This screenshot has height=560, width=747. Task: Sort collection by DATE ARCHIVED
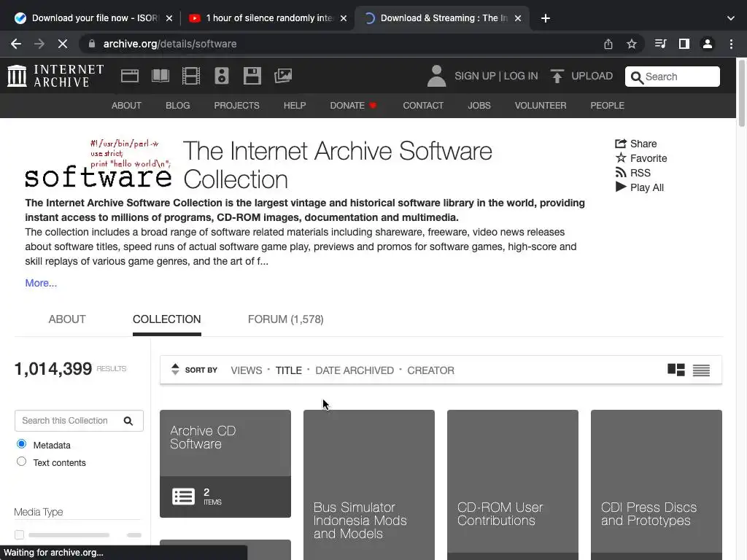[355, 370]
